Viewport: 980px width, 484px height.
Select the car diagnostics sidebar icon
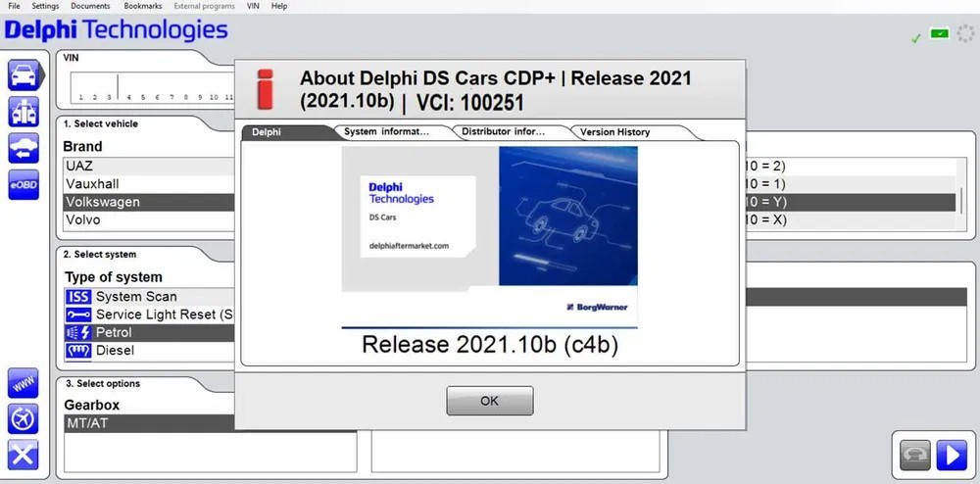[x=24, y=75]
